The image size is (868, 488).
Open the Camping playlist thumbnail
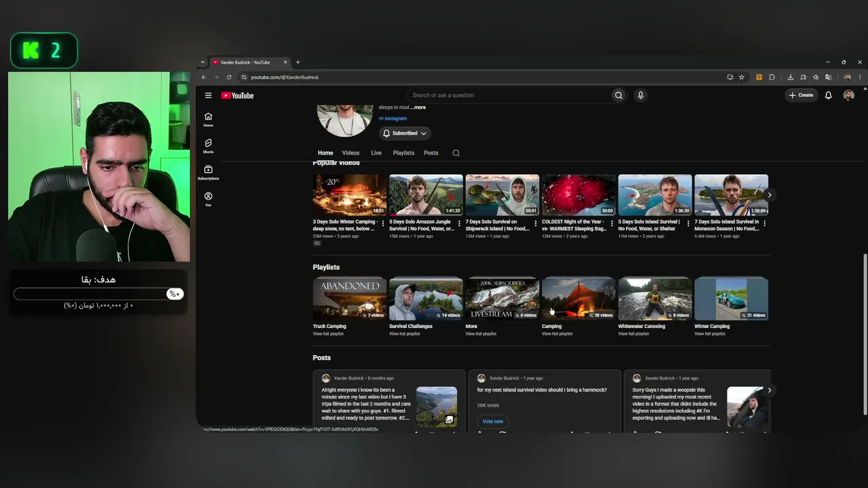click(x=578, y=299)
